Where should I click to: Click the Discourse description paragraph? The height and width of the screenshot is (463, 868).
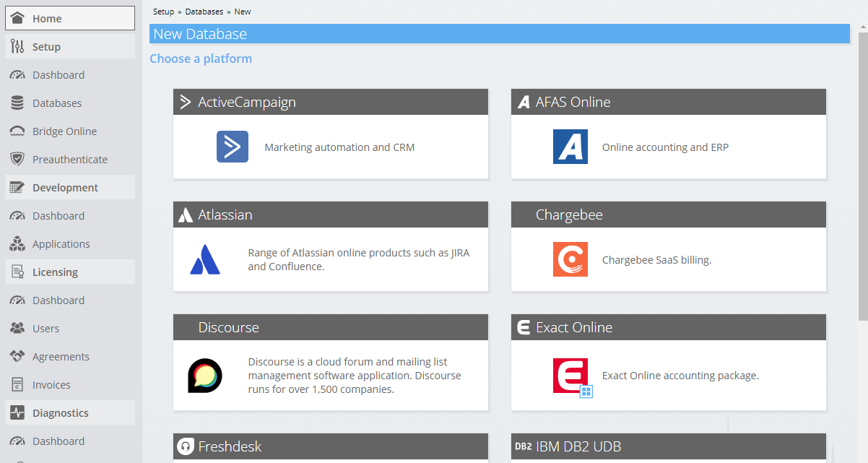(355, 376)
